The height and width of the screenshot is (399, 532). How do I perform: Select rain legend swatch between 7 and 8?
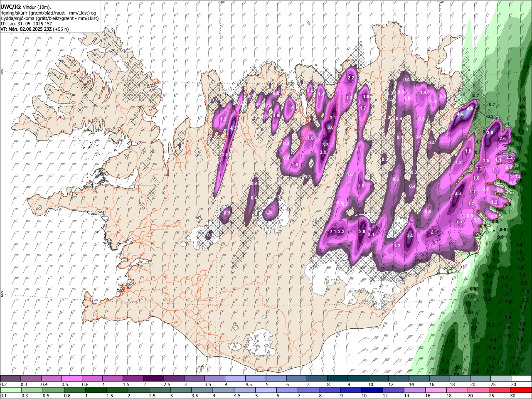point(308,390)
